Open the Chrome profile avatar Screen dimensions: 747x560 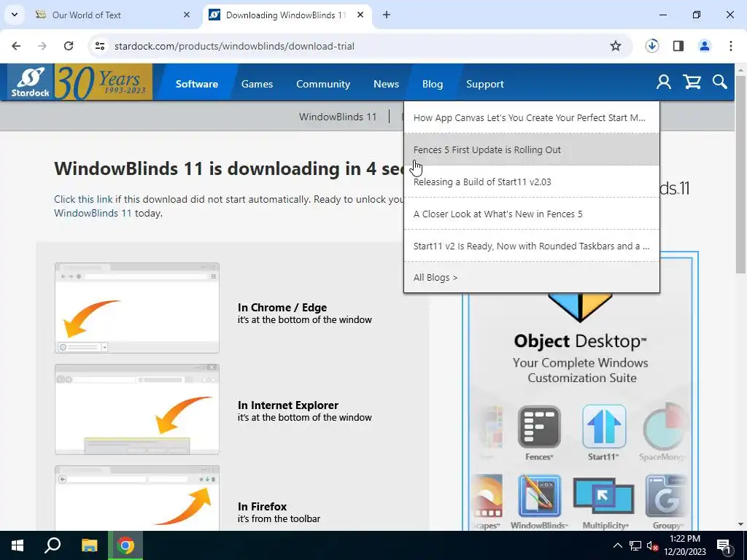705,46
